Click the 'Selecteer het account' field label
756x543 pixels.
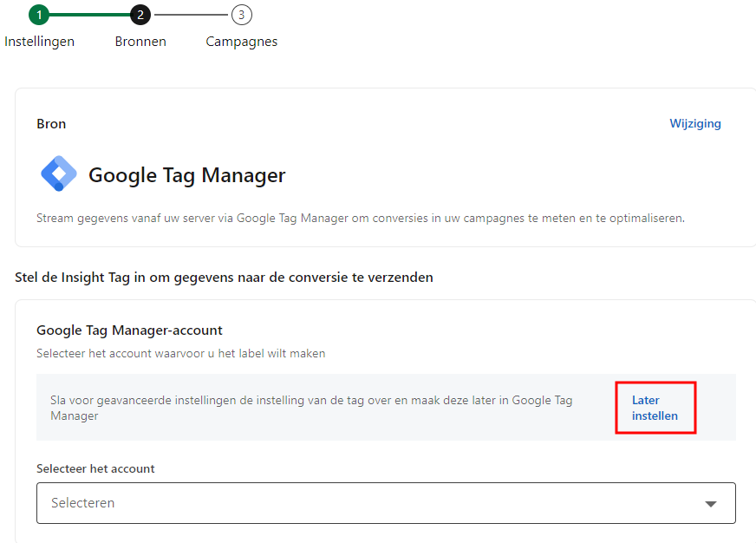click(x=95, y=468)
